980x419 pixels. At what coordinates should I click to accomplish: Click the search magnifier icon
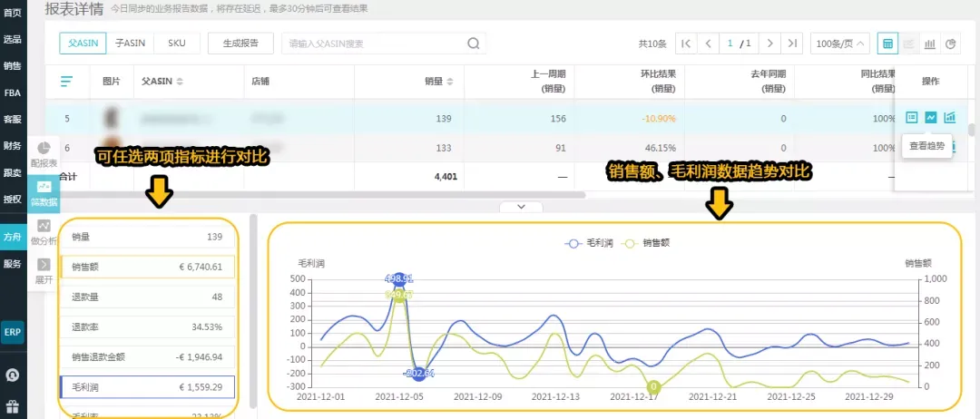click(473, 44)
